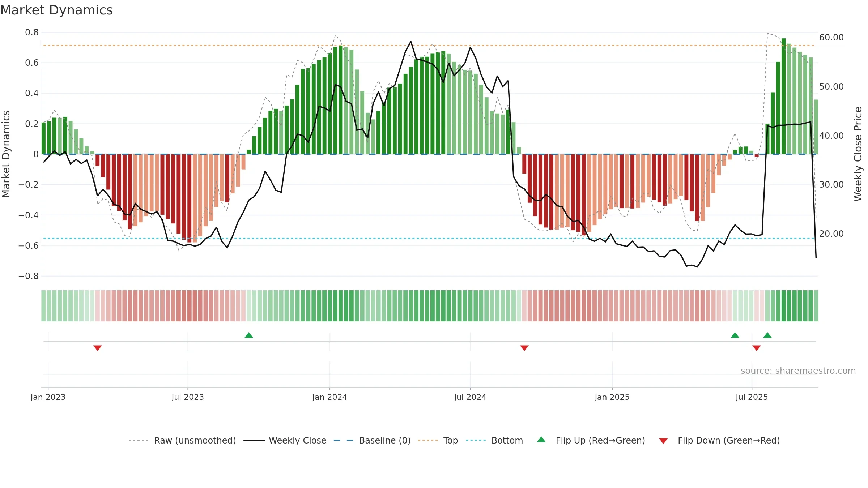Click the cyan dashed Bottom threshold line
The height and width of the screenshot is (488, 868).
(429, 239)
